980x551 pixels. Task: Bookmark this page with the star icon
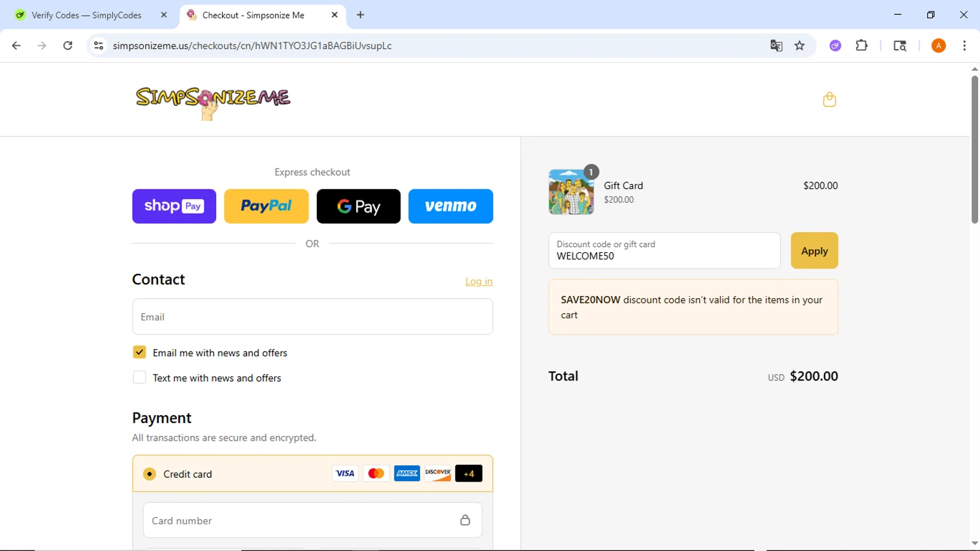pyautogui.click(x=800, y=46)
